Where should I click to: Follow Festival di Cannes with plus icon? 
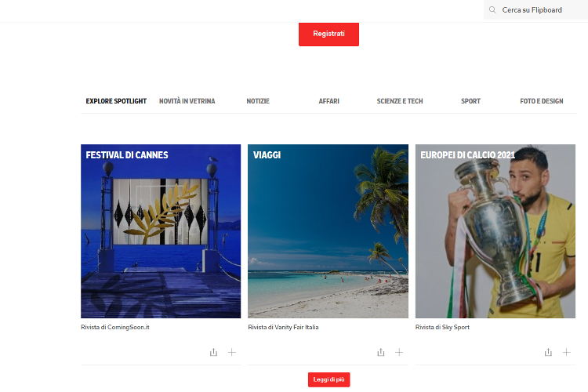click(232, 352)
